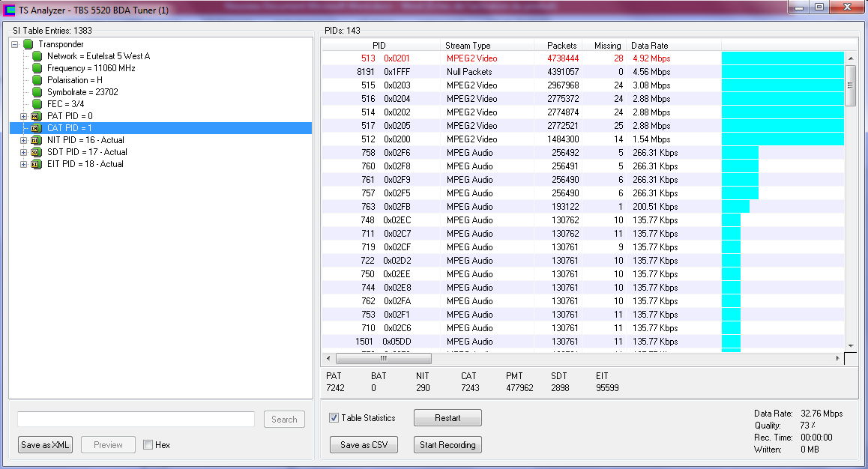Expand the PAT PID = 0 node
The image size is (868, 469).
[23, 116]
